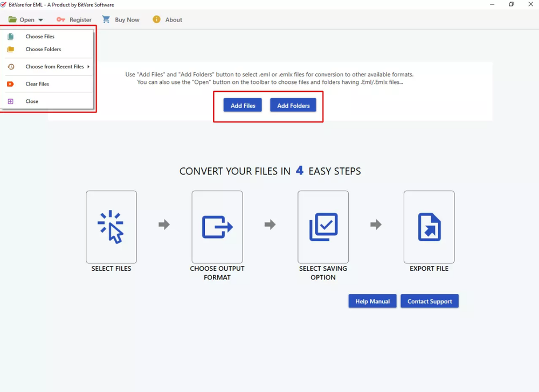The width and height of the screenshot is (539, 392).
Task: Click the purple Close exit icon
Action: pos(11,101)
